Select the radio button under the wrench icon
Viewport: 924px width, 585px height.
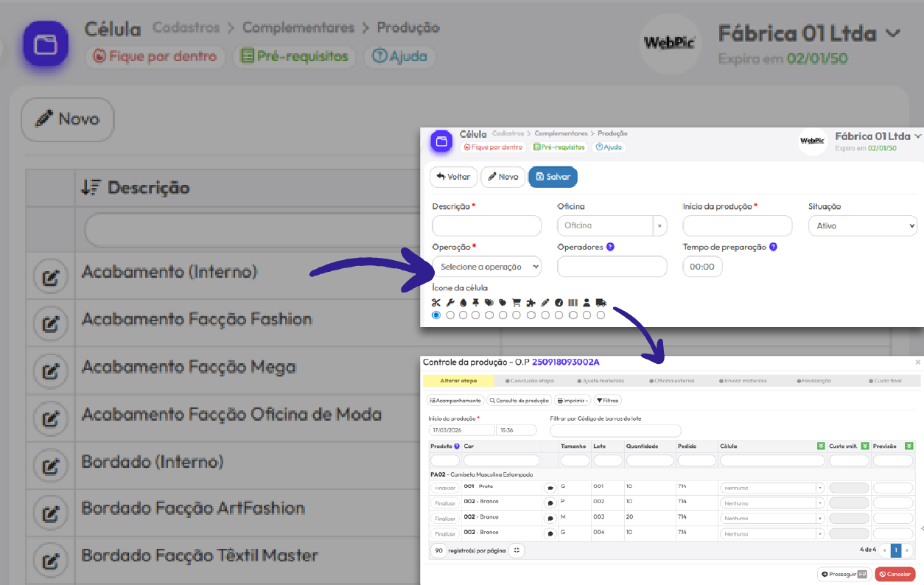tap(450, 315)
